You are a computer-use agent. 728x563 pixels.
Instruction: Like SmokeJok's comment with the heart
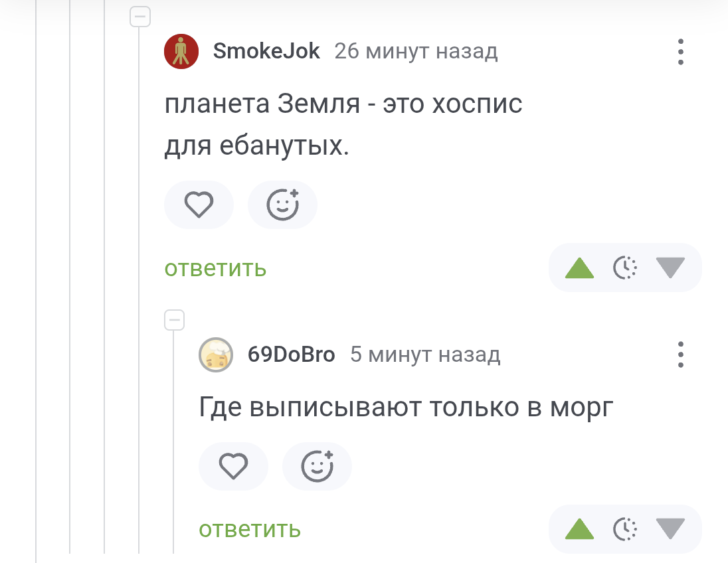(199, 204)
